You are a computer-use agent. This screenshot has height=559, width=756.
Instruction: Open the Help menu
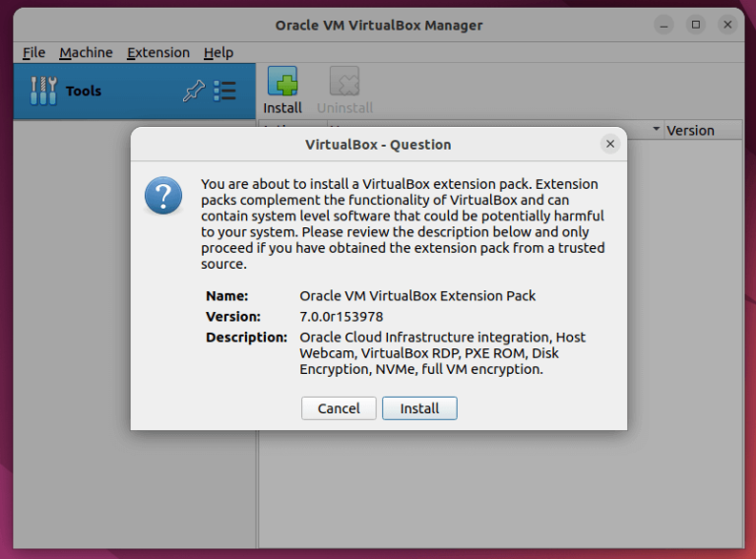(x=219, y=53)
